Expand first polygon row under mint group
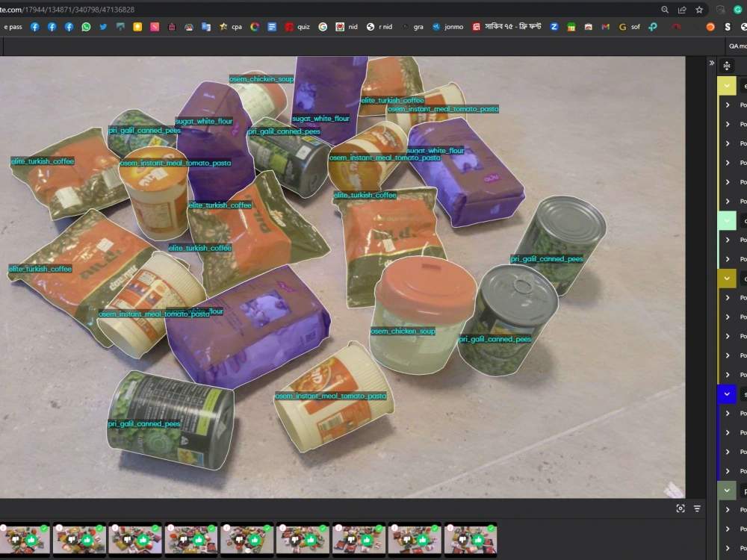This screenshot has height=560, width=747. click(728, 240)
